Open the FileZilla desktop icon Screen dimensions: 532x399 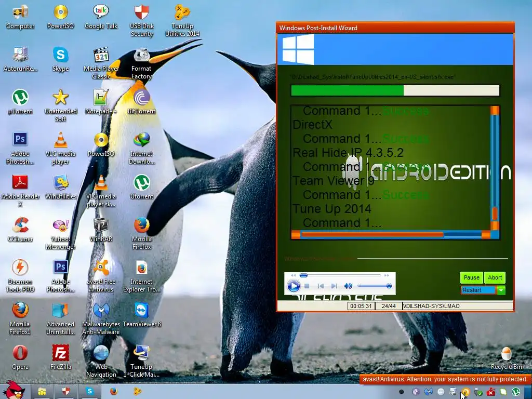pyautogui.click(x=60, y=357)
